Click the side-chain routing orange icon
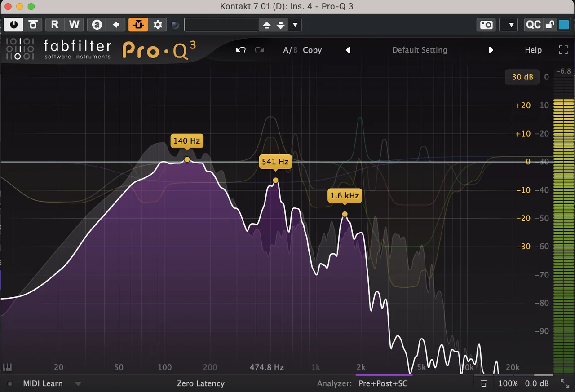This screenshot has width=575, height=392. coord(138,25)
